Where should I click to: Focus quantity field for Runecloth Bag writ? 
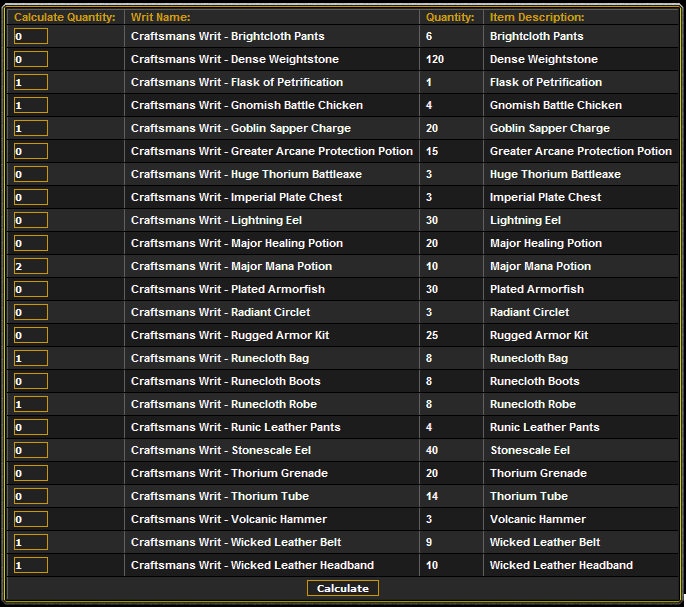click(x=31, y=358)
